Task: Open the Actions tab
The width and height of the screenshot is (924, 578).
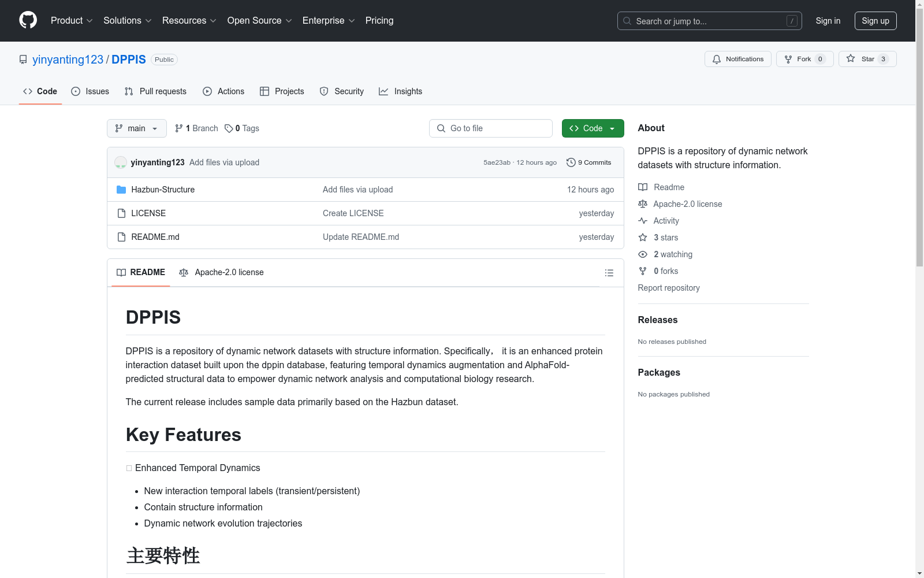Action: [223, 91]
